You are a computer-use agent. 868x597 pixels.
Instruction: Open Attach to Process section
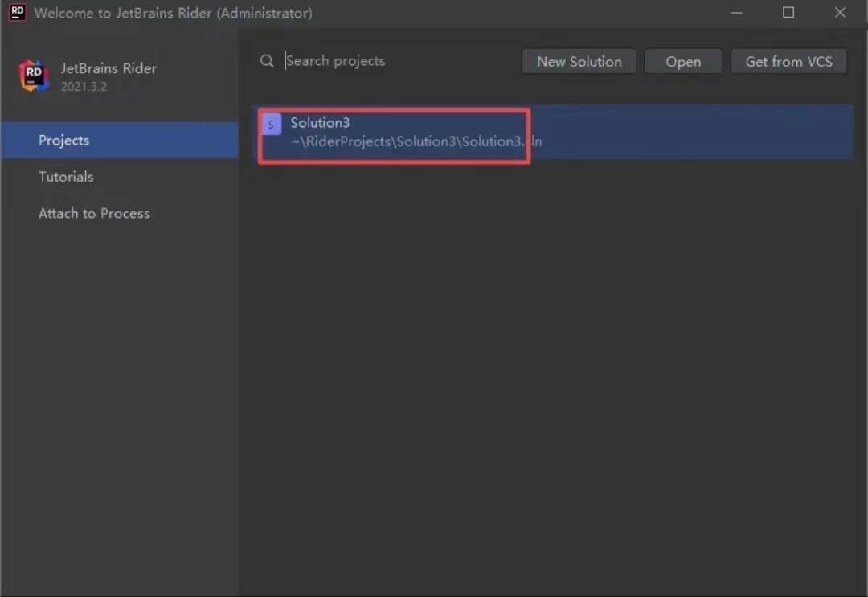(x=120, y=214)
